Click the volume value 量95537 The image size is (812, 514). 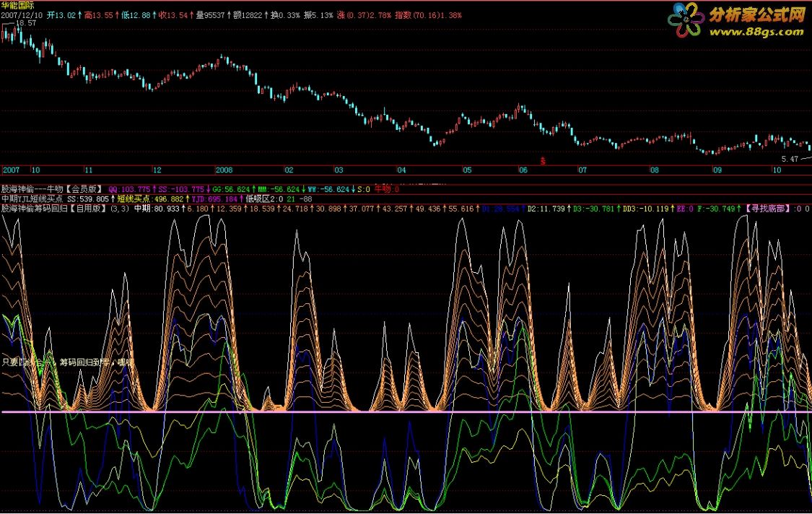point(210,15)
